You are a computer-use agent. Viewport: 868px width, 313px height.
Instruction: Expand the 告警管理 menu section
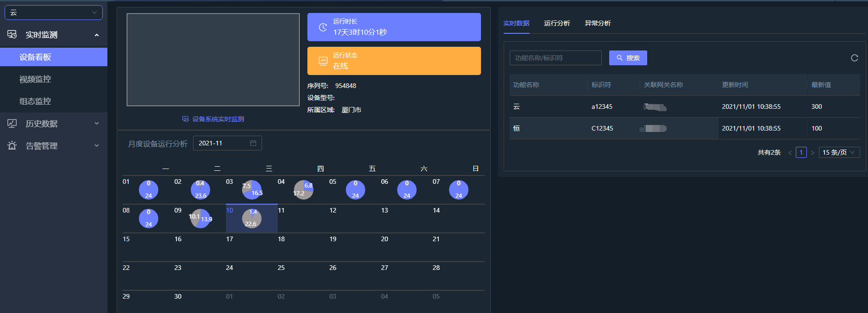pos(96,145)
